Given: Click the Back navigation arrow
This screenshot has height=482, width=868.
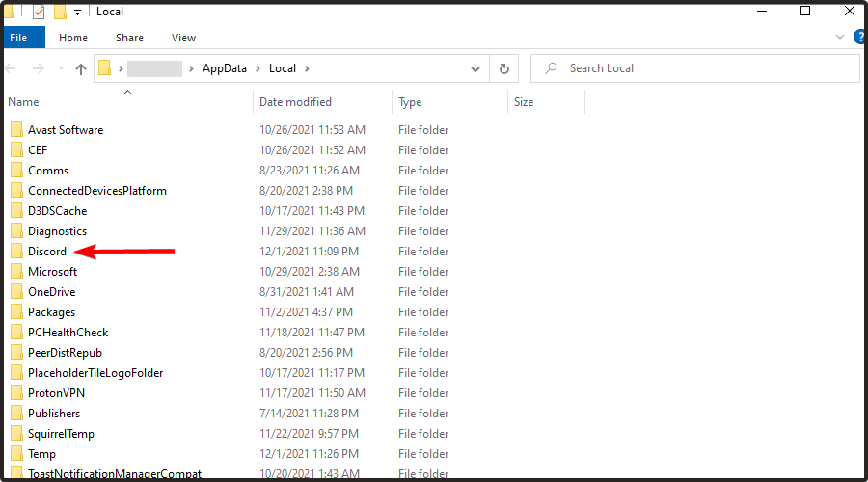Looking at the screenshot, I should [11, 68].
